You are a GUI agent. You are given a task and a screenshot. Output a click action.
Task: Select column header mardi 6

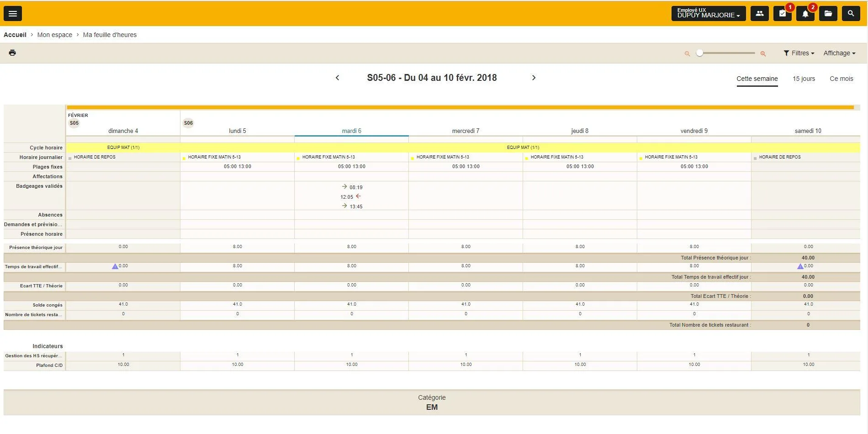click(x=352, y=131)
